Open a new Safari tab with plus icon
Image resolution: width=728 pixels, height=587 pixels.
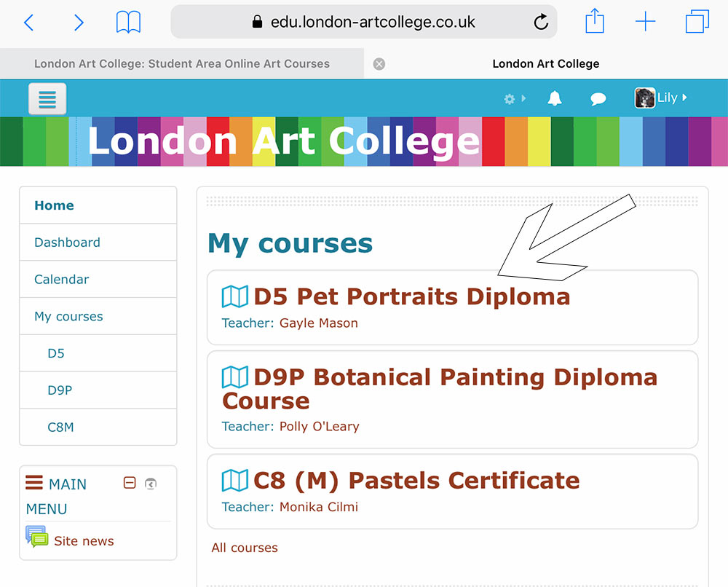pos(645,21)
